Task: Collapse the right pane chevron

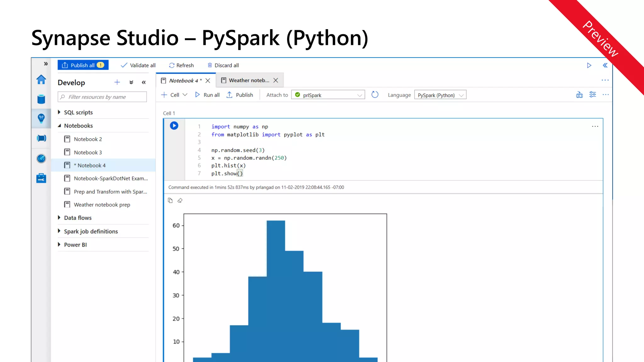Action: coord(605,65)
